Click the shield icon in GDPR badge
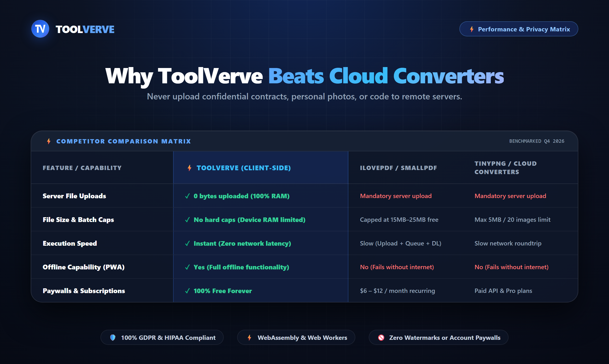This screenshot has height=364, width=609. point(113,338)
